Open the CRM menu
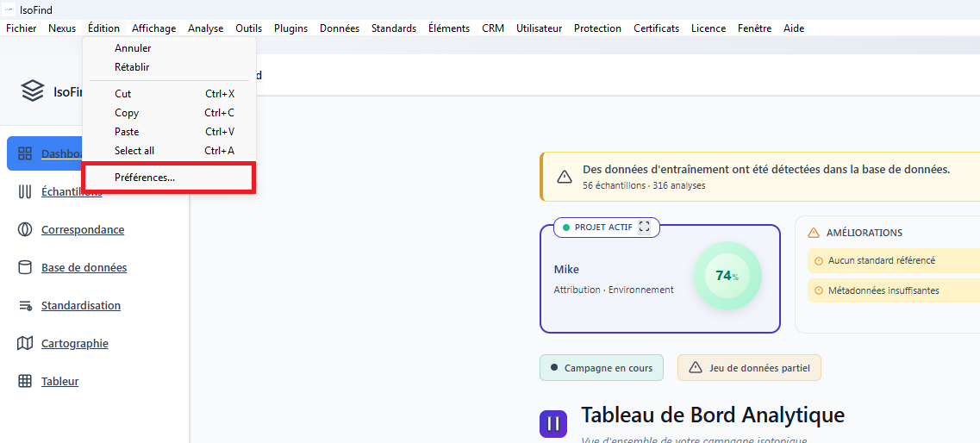 (493, 28)
